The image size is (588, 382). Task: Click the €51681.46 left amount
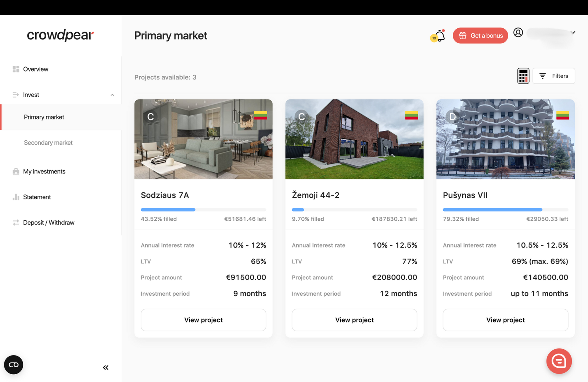click(245, 219)
